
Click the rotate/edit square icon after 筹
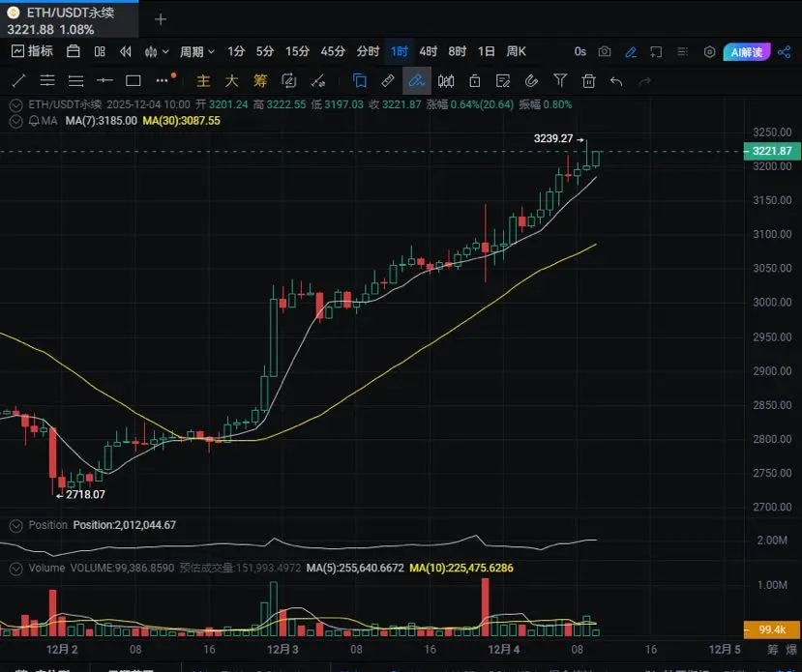pos(289,81)
